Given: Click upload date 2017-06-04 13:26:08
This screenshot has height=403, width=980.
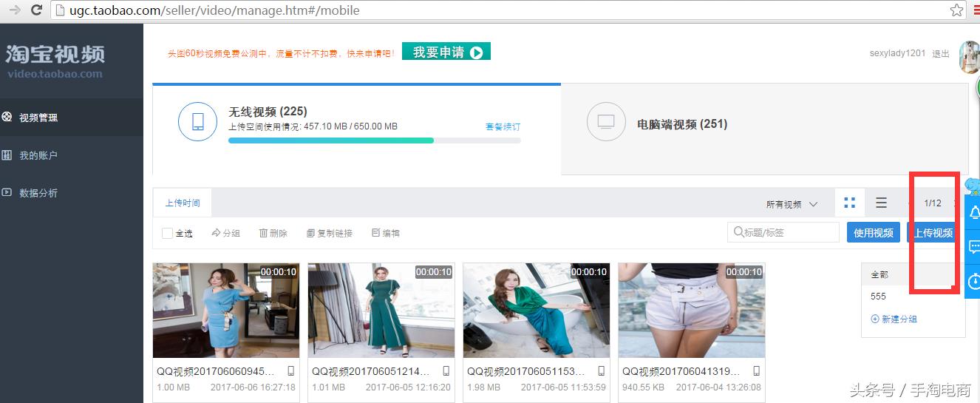Looking at the screenshot, I should (718, 387).
